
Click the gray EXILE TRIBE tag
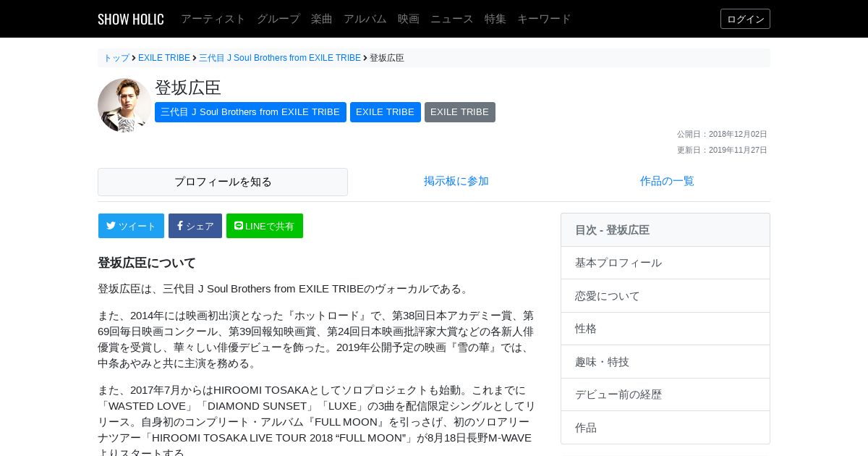pyautogui.click(x=460, y=112)
